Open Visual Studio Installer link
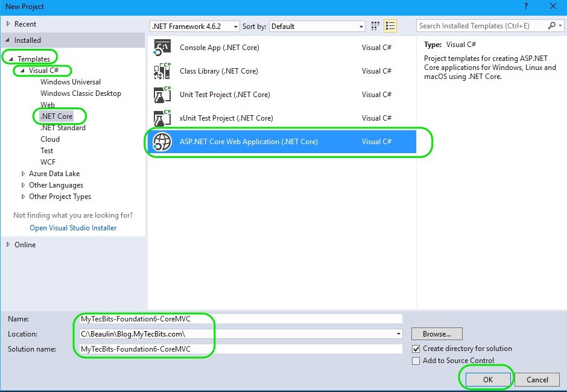 click(73, 228)
